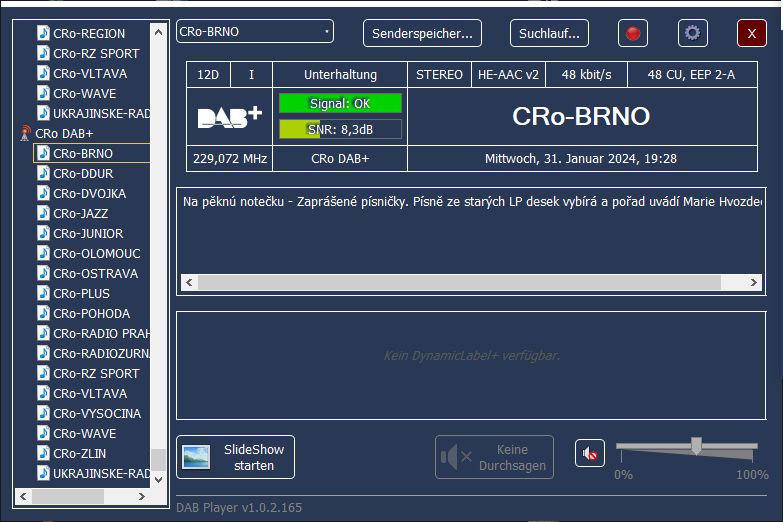This screenshot has height=522, width=783.
Task: Click the text scrollbar right arrow
Action: pos(758,283)
